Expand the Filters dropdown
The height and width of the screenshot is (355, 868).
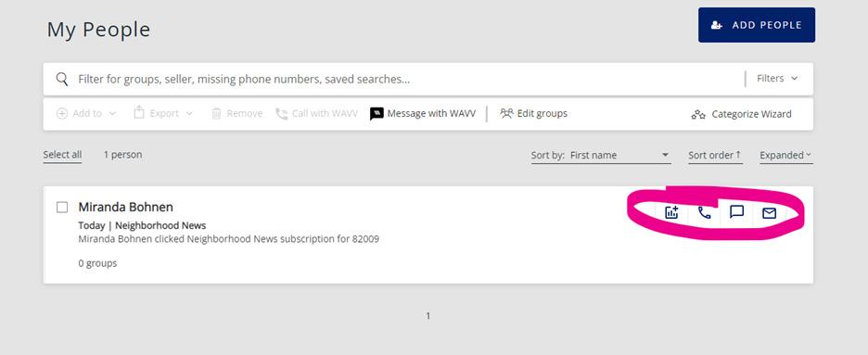tap(777, 79)
